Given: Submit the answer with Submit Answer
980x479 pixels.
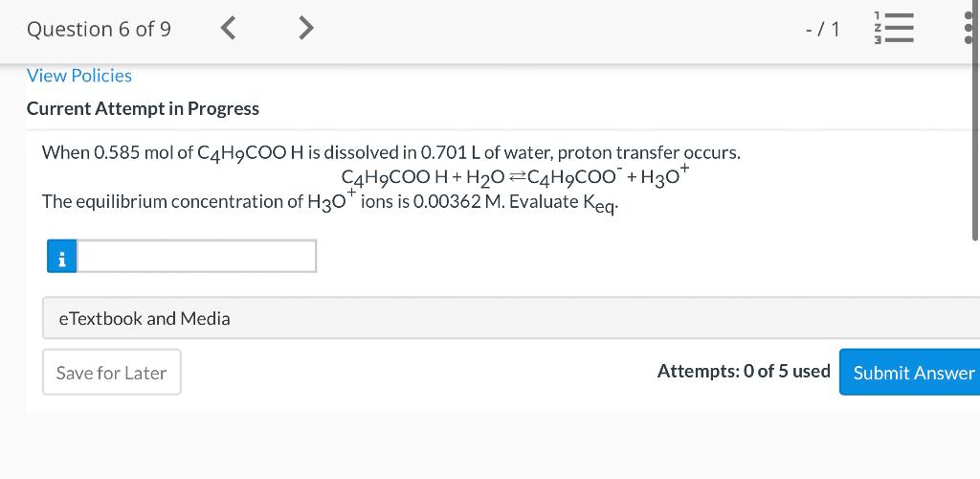Looking at the screenshot, I should point(909,373).
